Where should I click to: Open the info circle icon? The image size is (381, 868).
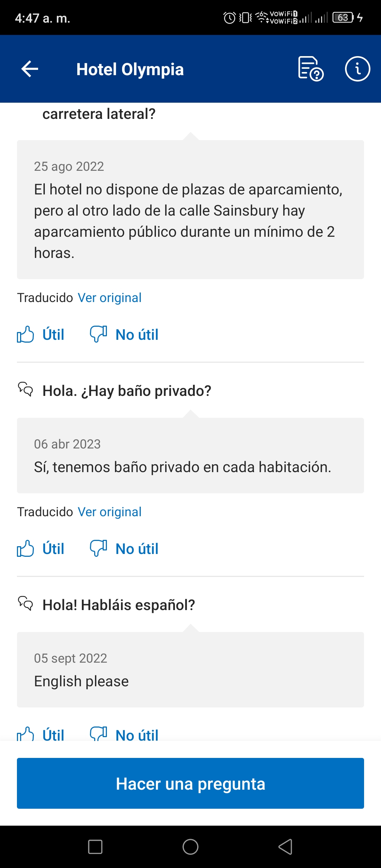click(x=357, y=69)
